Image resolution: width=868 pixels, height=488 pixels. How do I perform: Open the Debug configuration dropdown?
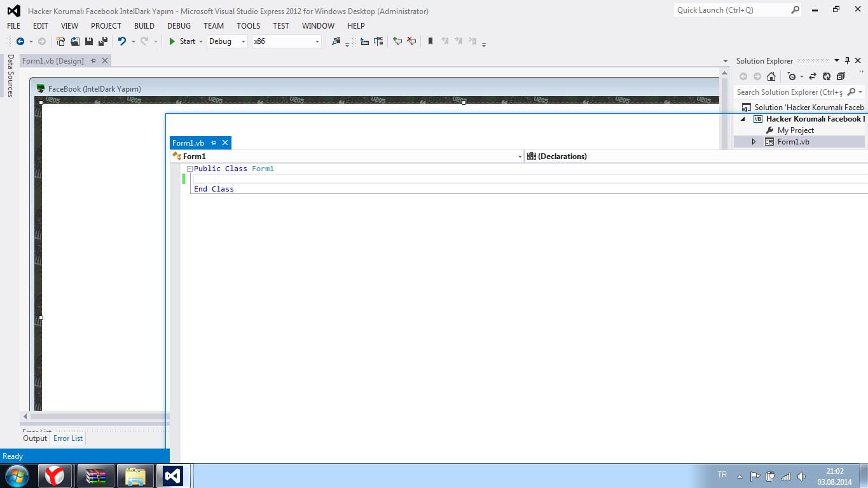[x=244, y=41]
